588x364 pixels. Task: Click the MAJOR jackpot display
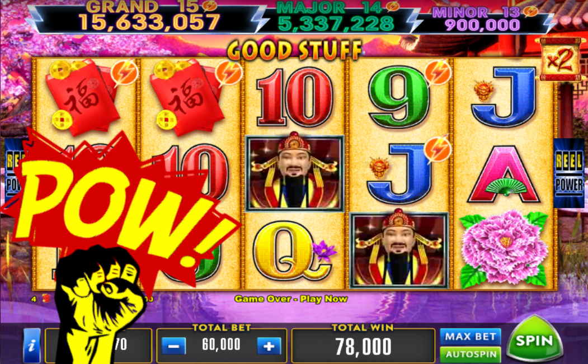coord(336,18)
